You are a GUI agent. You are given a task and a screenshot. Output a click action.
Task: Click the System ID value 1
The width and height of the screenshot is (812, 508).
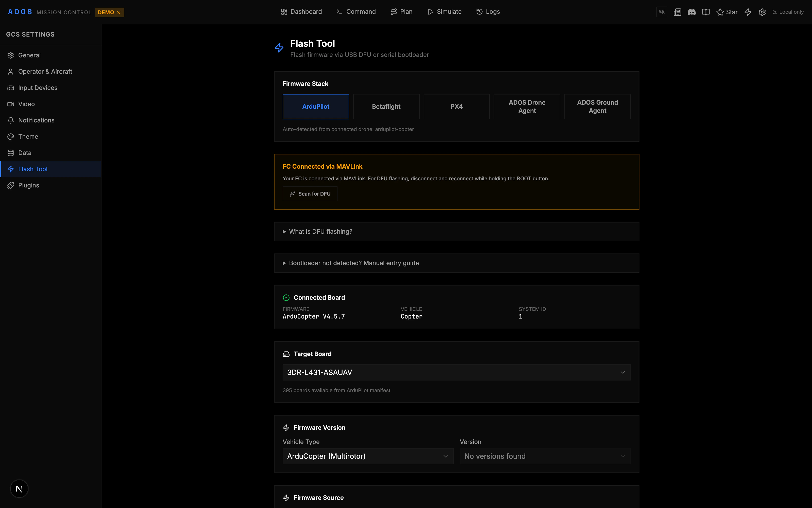[520, 316]
